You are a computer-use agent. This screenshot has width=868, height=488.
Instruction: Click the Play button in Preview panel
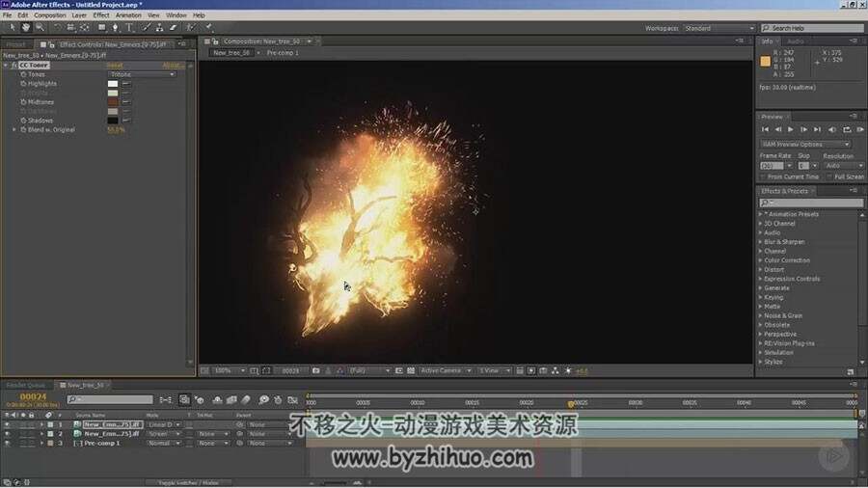(791, 129)
